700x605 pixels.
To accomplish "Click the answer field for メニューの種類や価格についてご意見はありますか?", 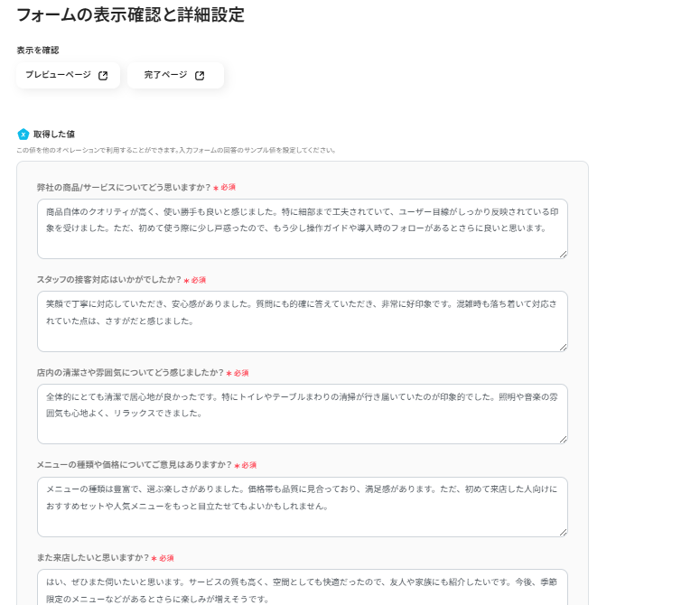I will pos(303,507).
